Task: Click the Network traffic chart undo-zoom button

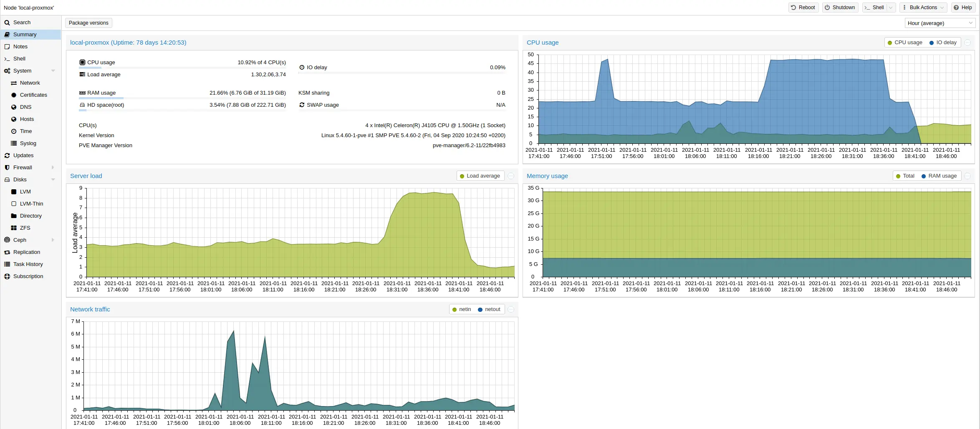Action: (x=511, y=309)
